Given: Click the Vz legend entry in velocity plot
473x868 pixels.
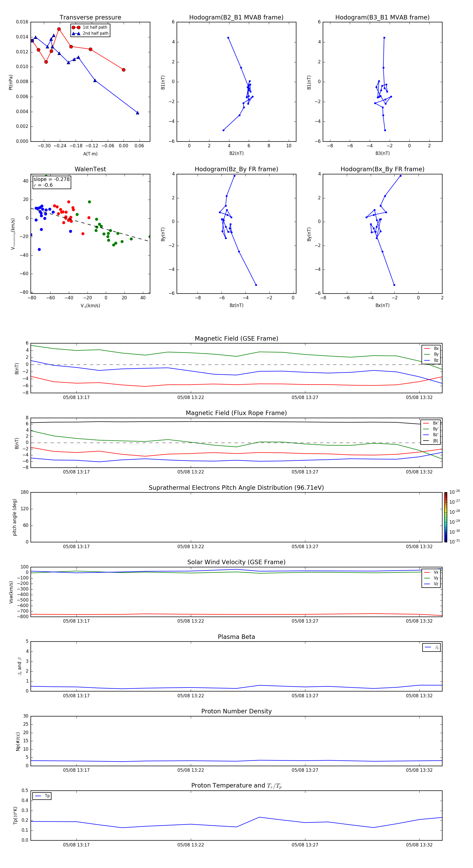Looking at the screenshot, I should point(431,584).
